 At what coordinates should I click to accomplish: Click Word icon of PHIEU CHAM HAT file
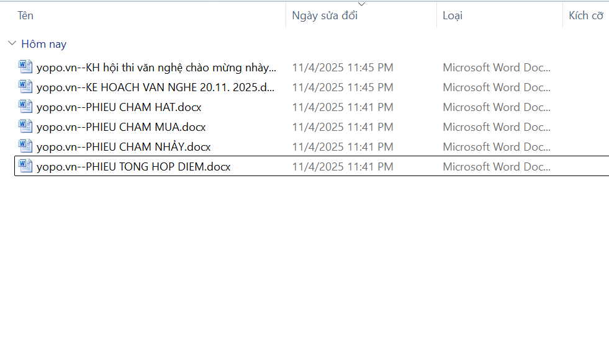pyautogui.click(x=25, y=107)
